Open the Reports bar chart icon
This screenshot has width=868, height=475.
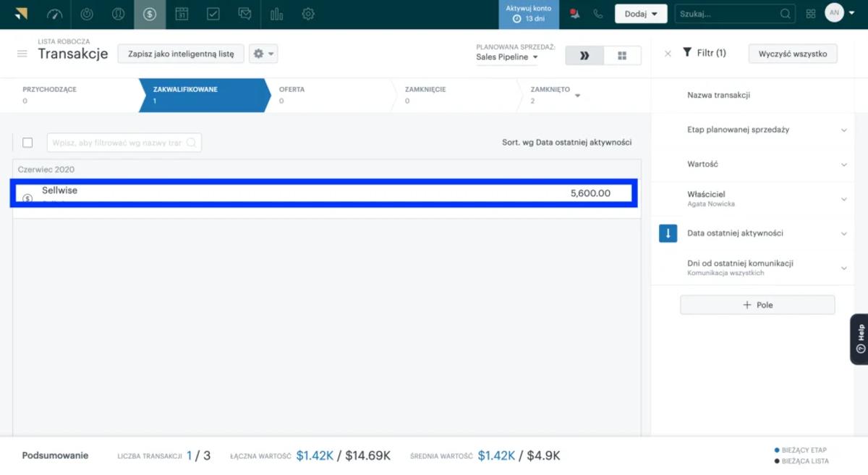click(x=276, y=14)
